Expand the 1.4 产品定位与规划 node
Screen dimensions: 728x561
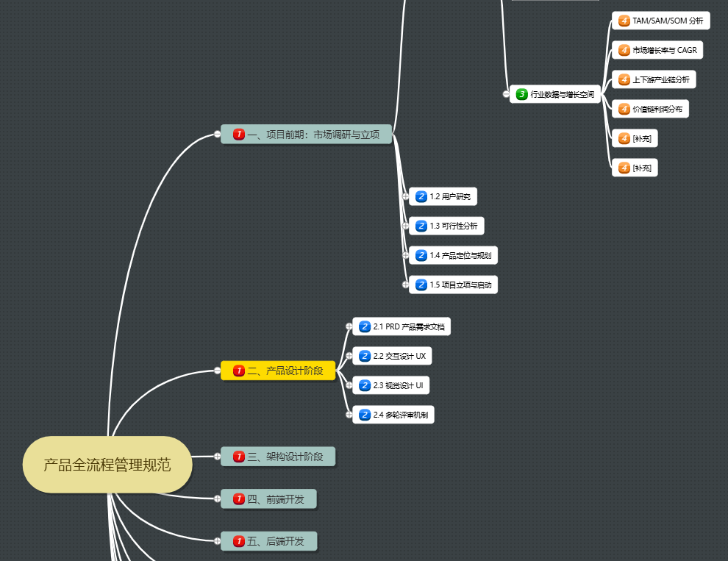405,255
